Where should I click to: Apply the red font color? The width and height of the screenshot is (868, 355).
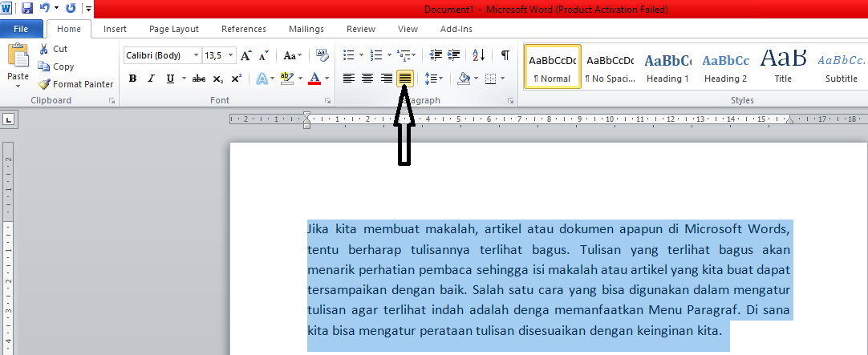coord(314,79)
